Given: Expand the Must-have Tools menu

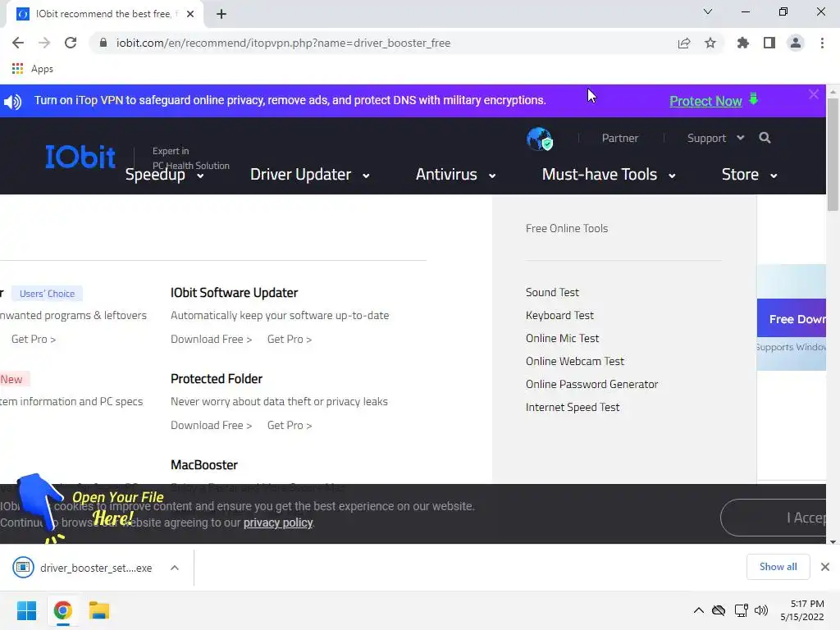Looking at the screenshot, I should [609, 175].
